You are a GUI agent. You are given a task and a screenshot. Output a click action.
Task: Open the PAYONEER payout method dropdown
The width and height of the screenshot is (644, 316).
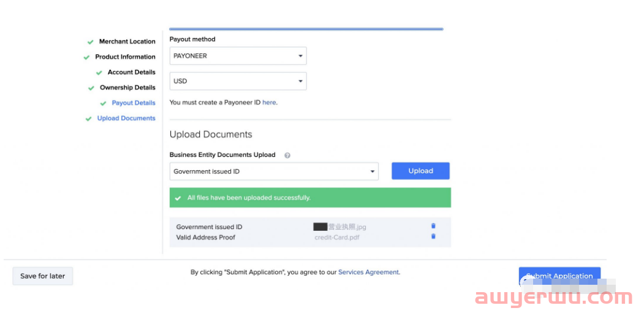pyautogui.click(x=238, y=56)
